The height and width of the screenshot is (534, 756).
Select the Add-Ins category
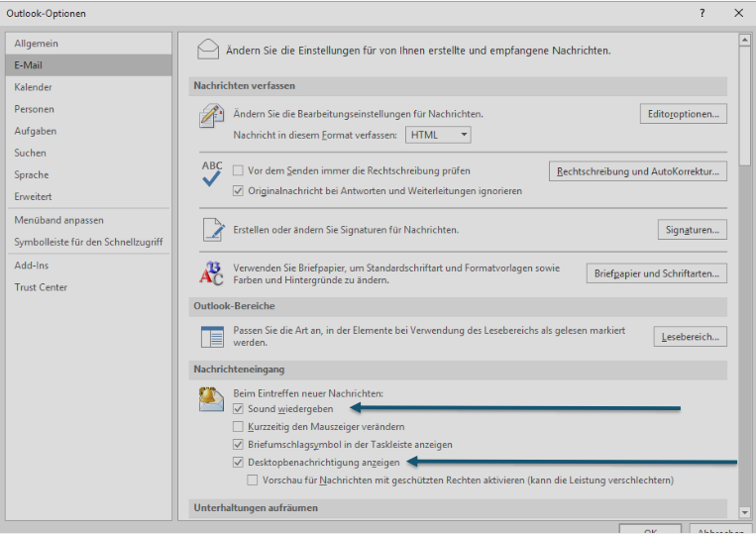89,266
